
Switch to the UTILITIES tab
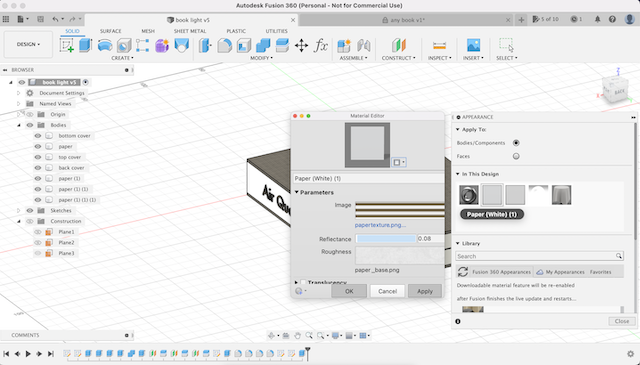point(276,31)
